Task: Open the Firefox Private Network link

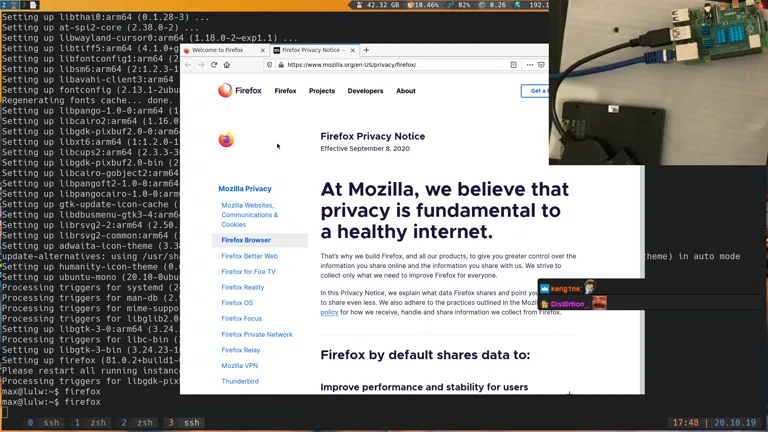Action: click(x=257, y=334)
